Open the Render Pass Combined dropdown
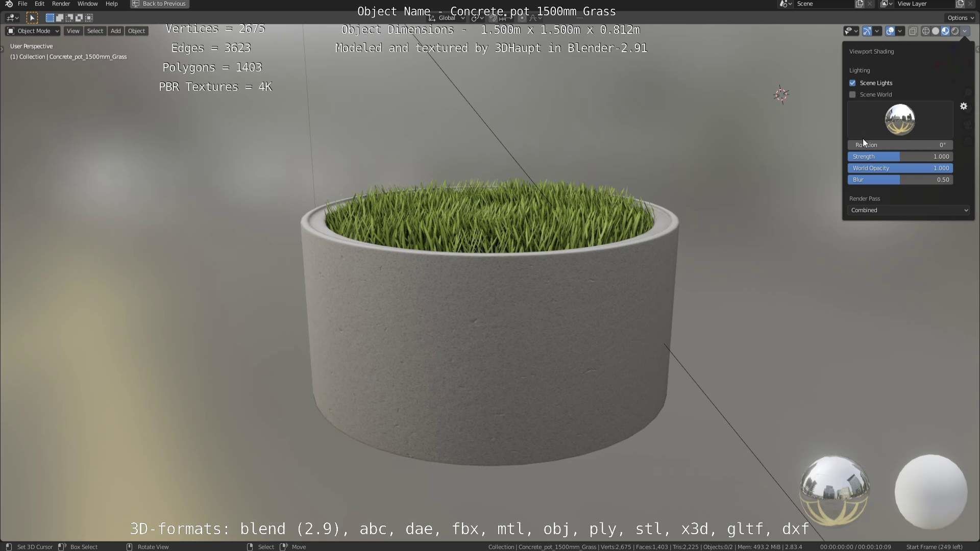The width and height of the screenshot is (980, 551). pyautogui.click(x=909, y=210)
